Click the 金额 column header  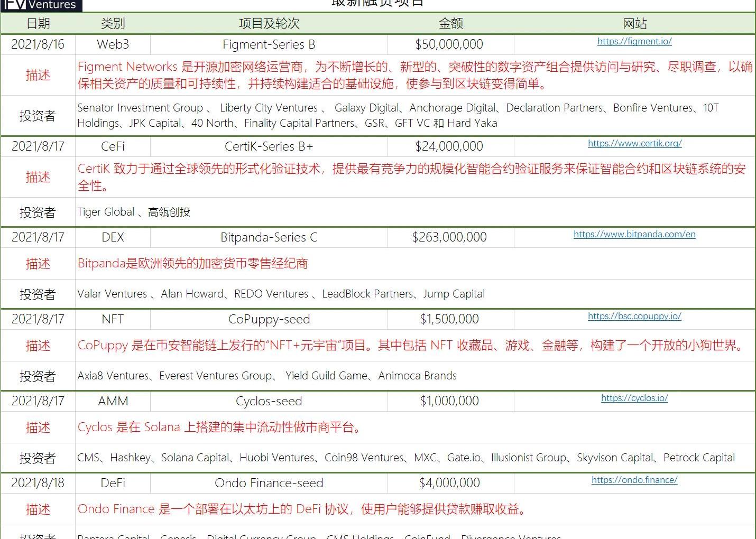(450, 23)
